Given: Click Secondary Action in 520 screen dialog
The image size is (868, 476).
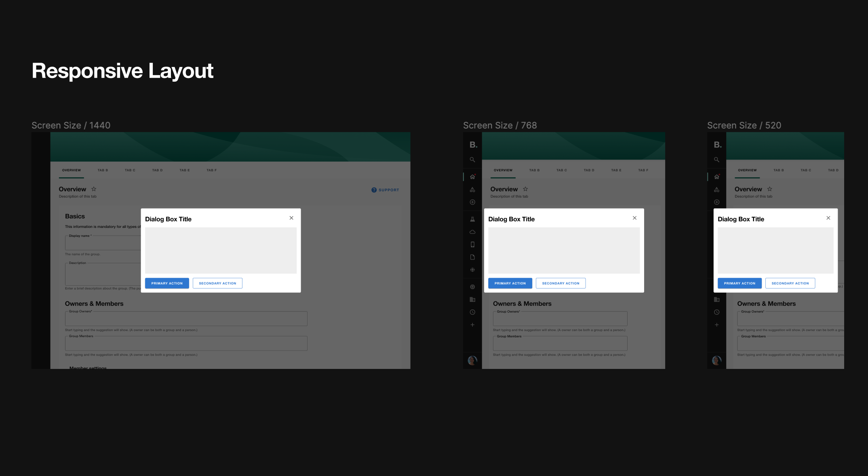Looking at the screenshot, I should tap(790, 283).
